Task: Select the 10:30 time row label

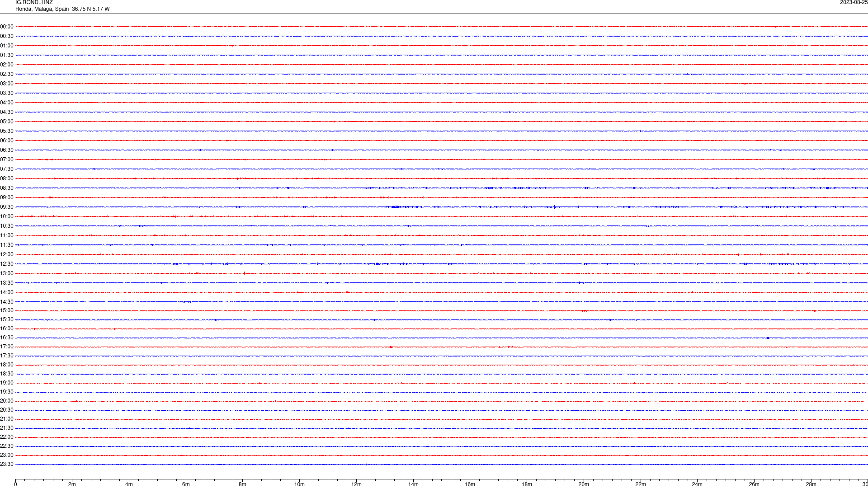Action: (7, 226)
